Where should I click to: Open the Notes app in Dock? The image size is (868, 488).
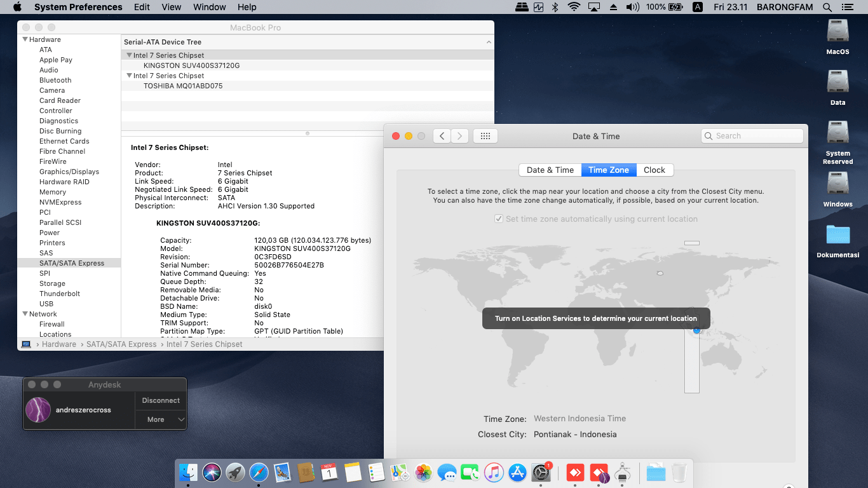pyautogui.click(x=353, y=473)
